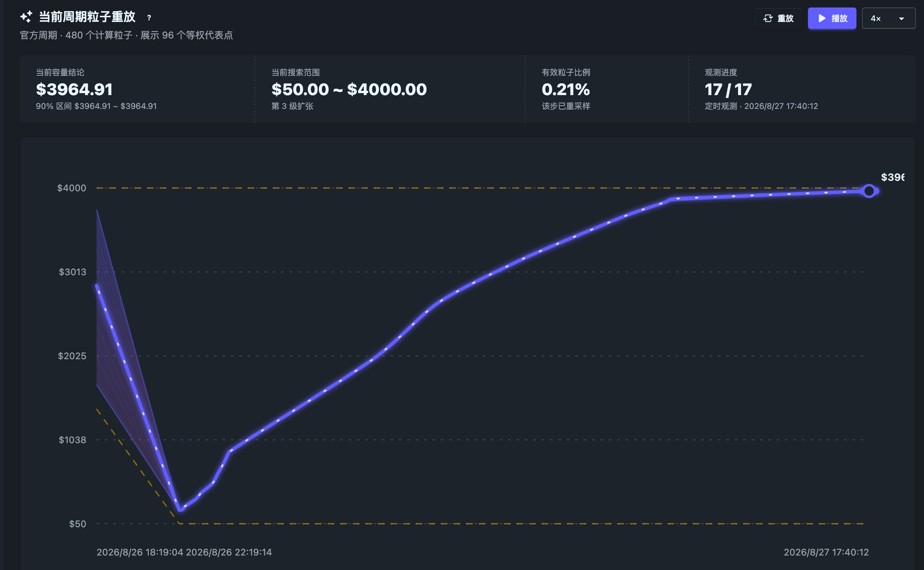This screenshot has width=924, height=570.
Task: Click the 重放 replay button
Action: 778,18
